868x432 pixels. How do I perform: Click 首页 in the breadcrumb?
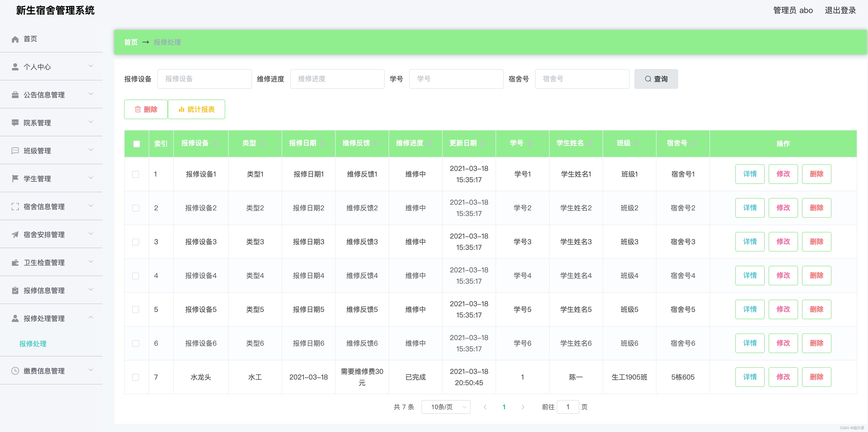pos(131,42)
